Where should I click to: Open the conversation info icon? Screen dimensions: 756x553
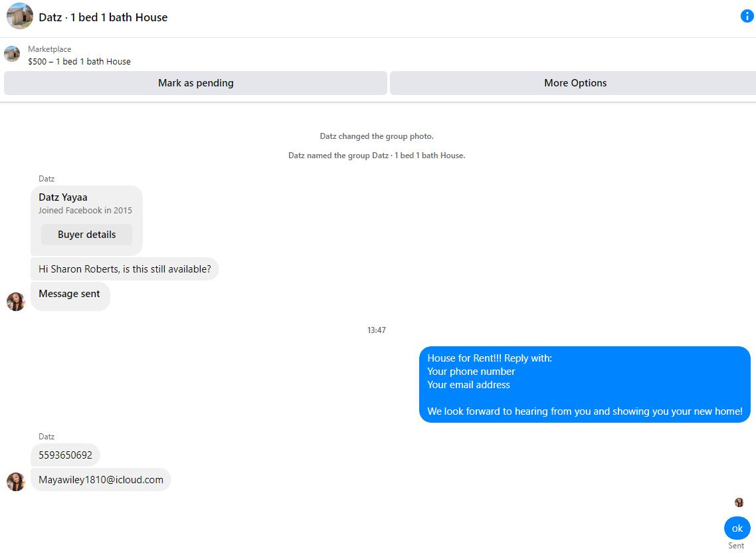[747, 16]
